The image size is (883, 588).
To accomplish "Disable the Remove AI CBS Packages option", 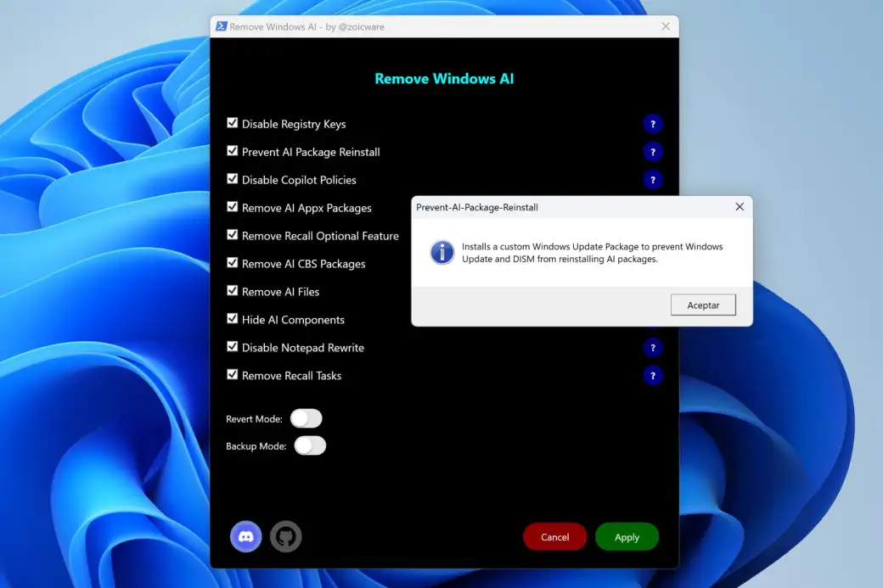I will tap(232, 263).
